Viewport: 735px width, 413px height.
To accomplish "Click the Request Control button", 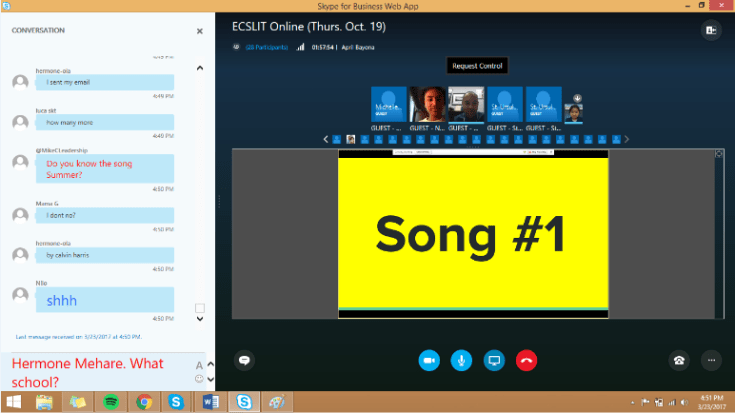I will click(x=477, y=66).
